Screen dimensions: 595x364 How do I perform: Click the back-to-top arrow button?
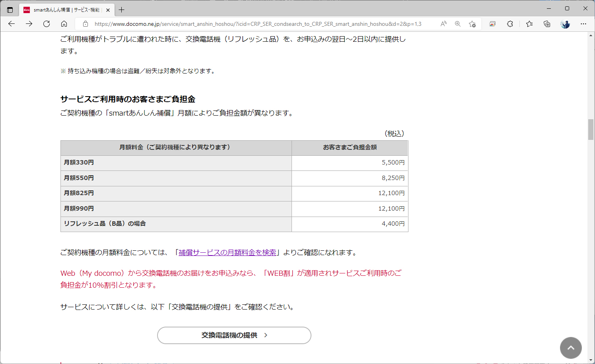point(571,348)
